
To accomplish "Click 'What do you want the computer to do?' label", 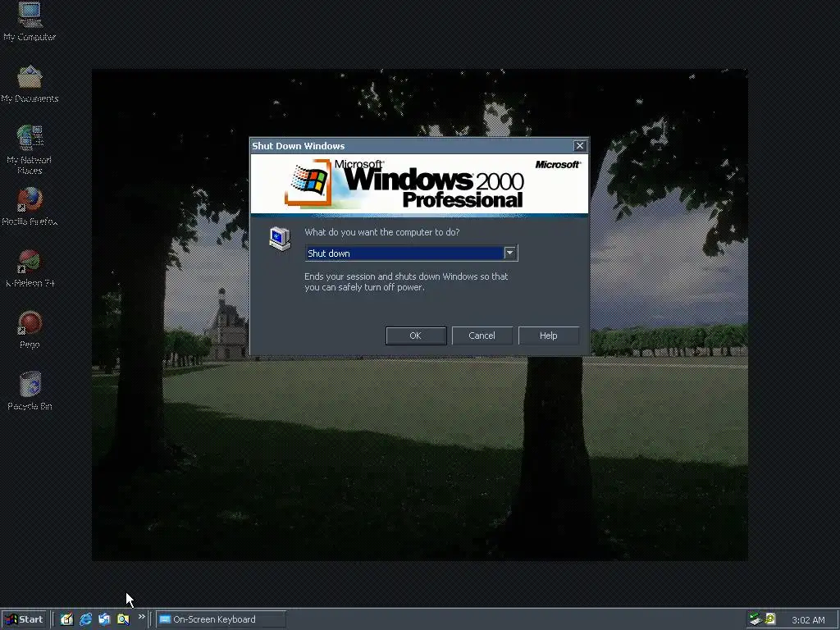I will point(382,232).
